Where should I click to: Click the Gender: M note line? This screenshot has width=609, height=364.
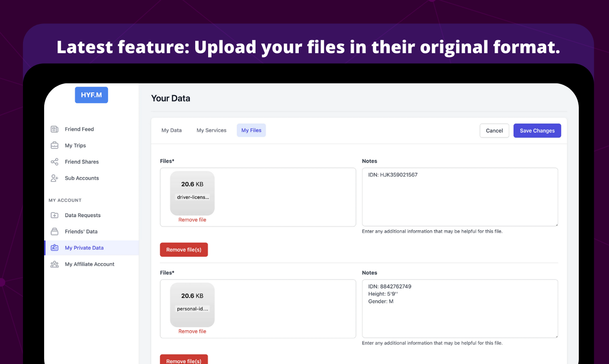coord(381,301)
